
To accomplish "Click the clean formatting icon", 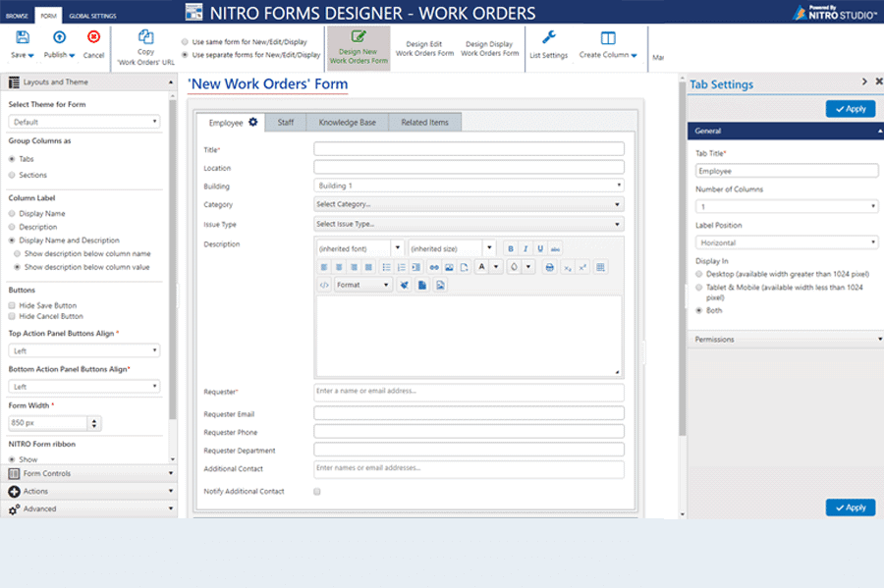I will click(x=405, y=285).
